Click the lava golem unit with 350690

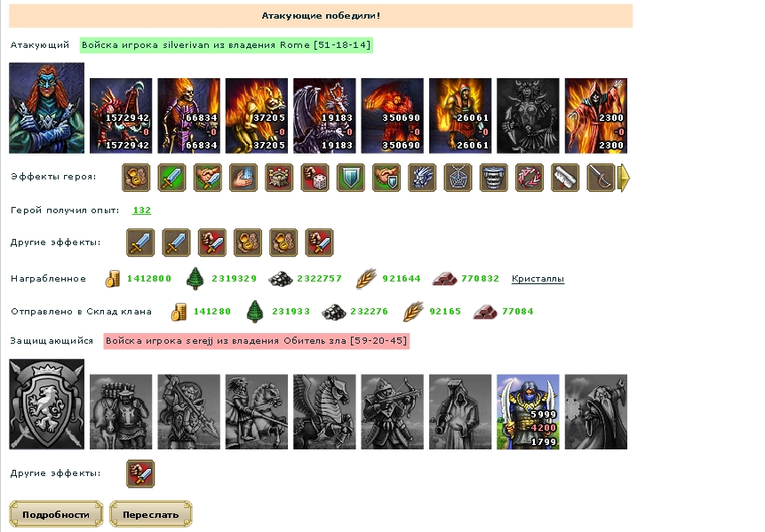point(392,115)
